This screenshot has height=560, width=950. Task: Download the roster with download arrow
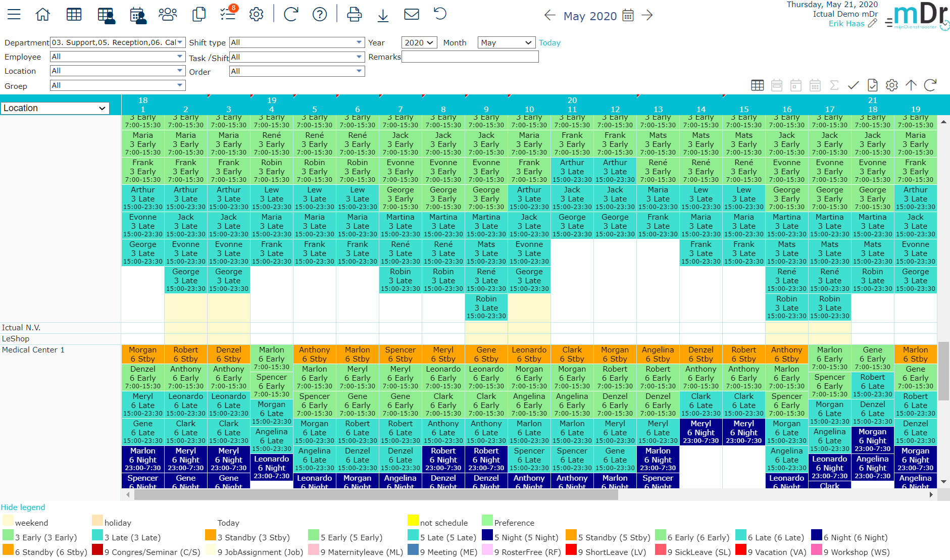pos(383,15)
